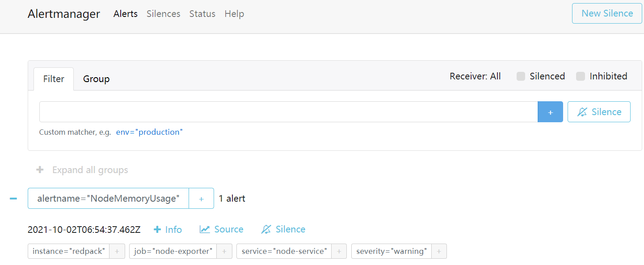This screenshot has height=265, width=644.
Task: Enable the Silenced checkbox
Action: (520, 76)
